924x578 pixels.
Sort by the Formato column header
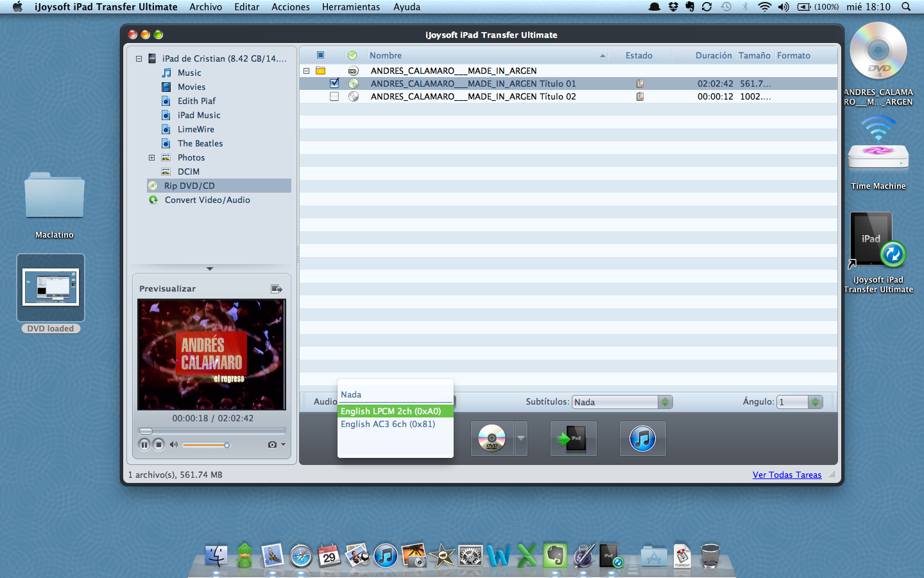pos(805,55)
